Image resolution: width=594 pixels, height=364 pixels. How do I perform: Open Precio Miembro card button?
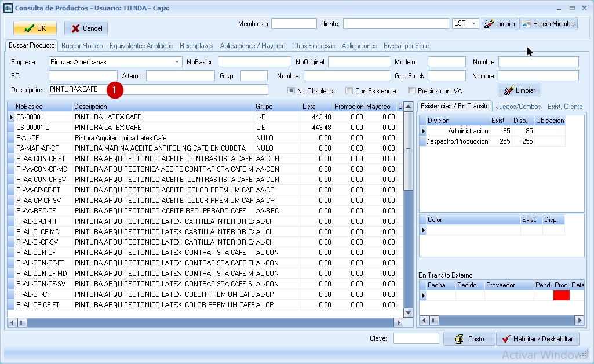coord(548,24)
